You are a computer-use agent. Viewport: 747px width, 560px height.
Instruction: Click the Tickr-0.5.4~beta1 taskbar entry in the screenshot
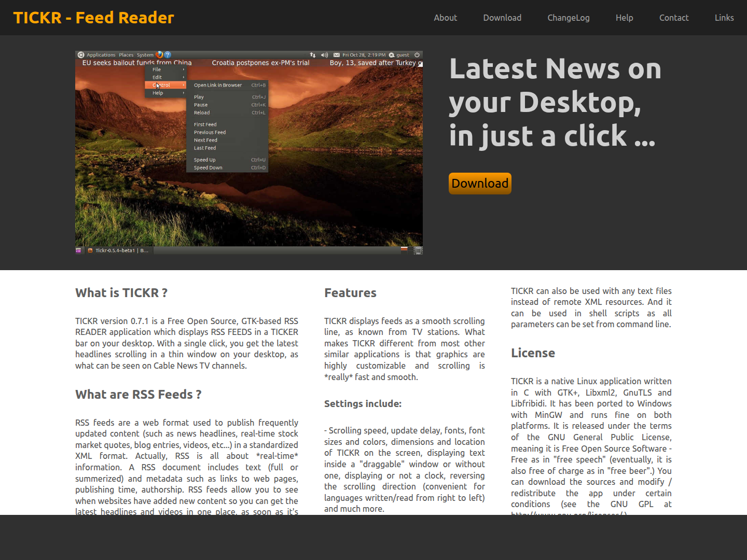tap(118, 250)
